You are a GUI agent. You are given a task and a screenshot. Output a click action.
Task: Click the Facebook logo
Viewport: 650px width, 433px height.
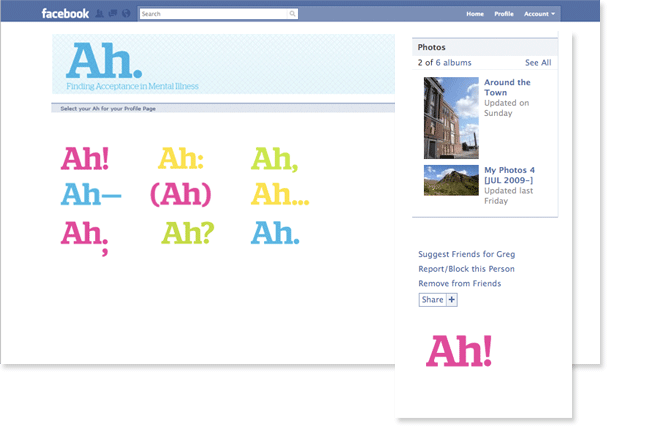(x=65, y=14)
